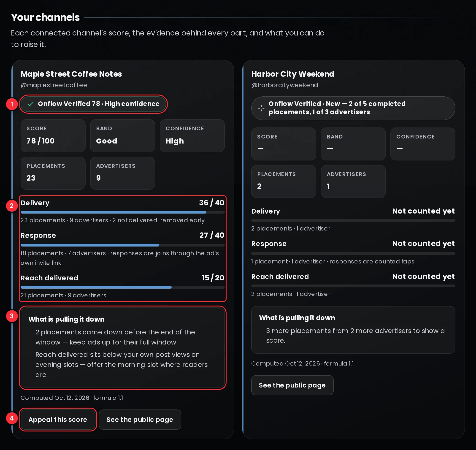Select the Harbor City Weekend title
This screenshot has width=476, height=450.
tap(292, 74)
